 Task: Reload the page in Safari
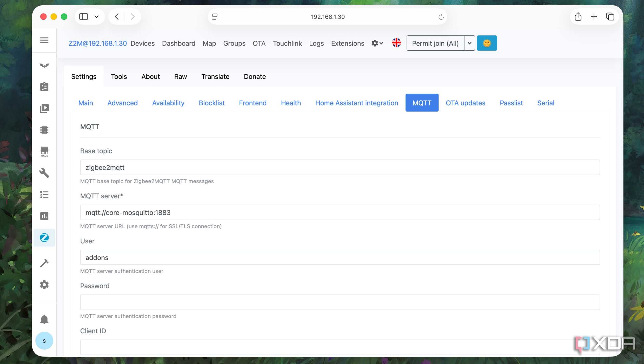click(x=441, y=17)
